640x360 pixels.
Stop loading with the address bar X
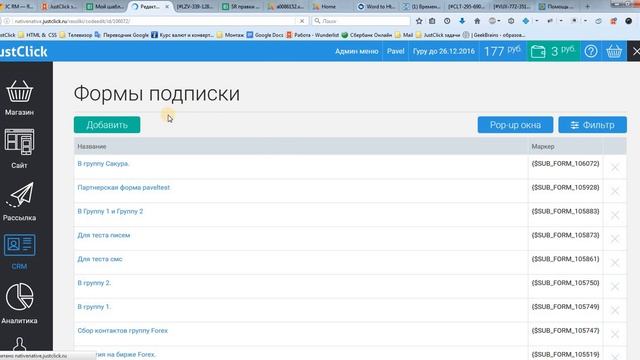pyautogui.click(x=302, y=21)
